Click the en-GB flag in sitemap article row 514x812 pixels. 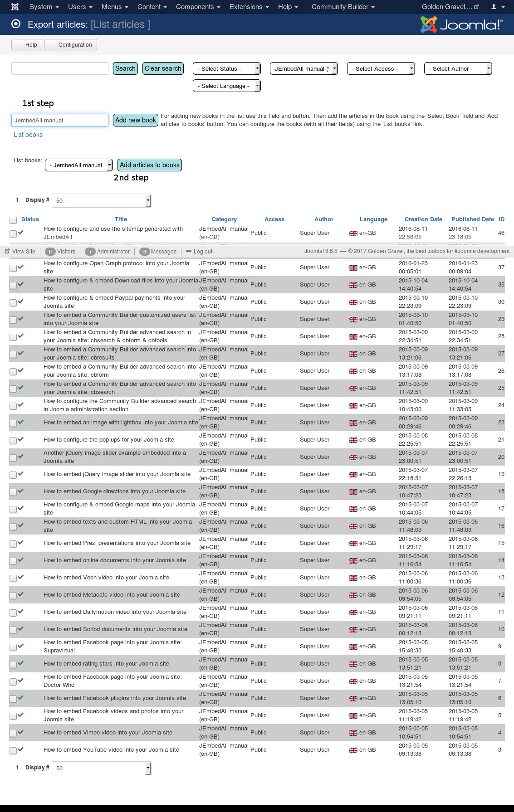click(353, 233)
